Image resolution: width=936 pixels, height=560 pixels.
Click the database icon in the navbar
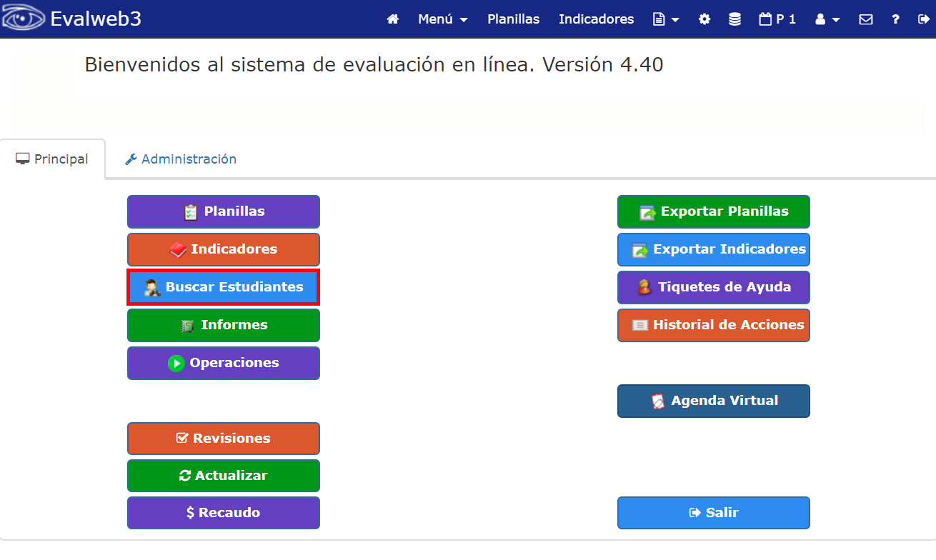[x=735, y=19]
